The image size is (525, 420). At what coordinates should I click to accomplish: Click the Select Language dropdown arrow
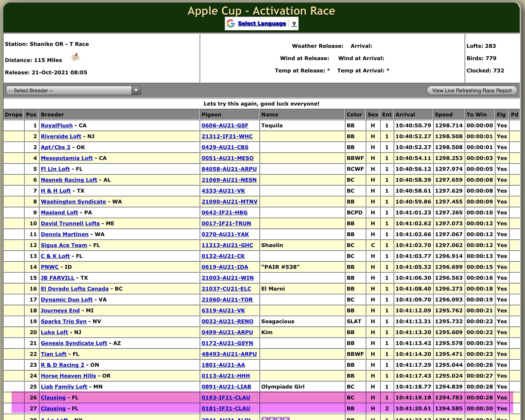pos(294,24)
